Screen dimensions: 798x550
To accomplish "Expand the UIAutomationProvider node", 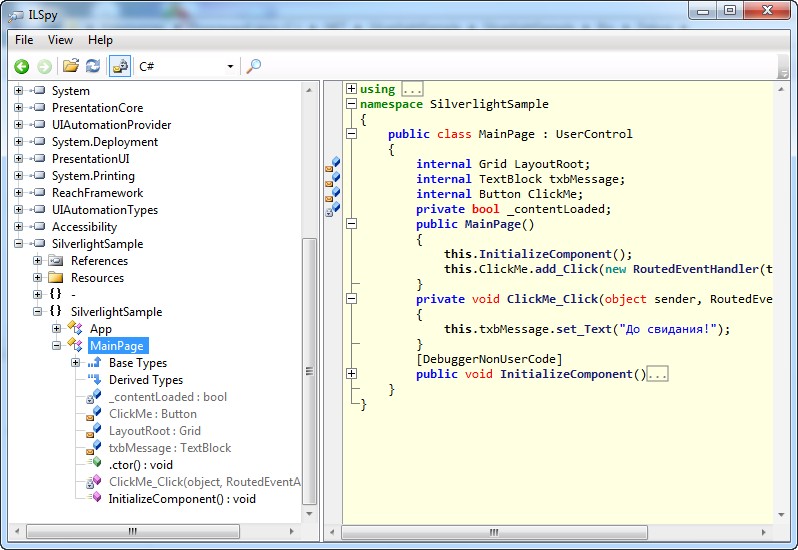I will tap(18, 125).
